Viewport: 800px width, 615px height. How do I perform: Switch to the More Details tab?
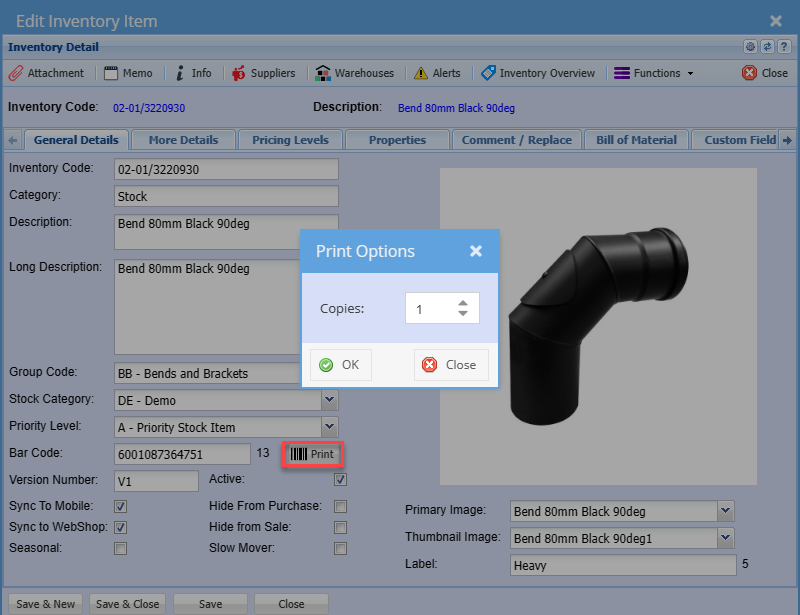[x=182, y=140]
